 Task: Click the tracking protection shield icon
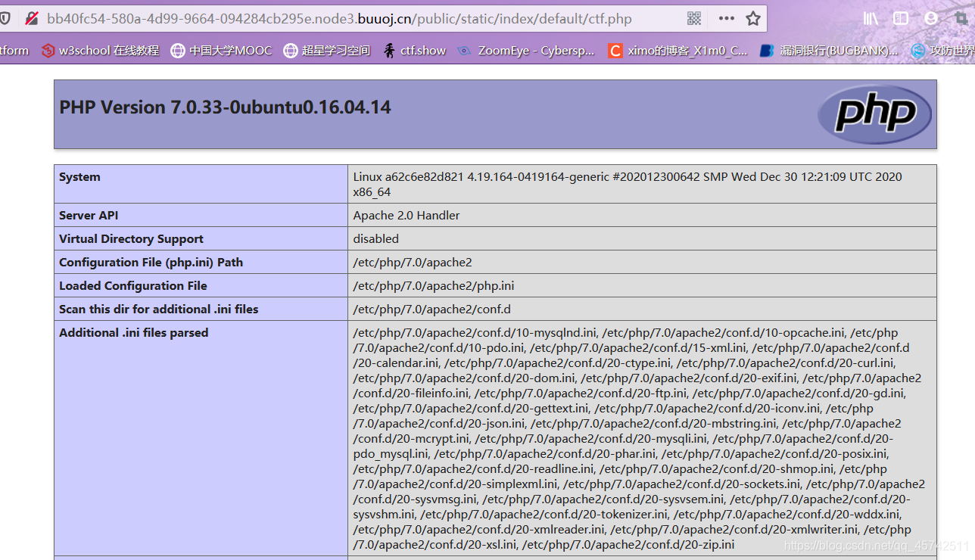(5, 18)
